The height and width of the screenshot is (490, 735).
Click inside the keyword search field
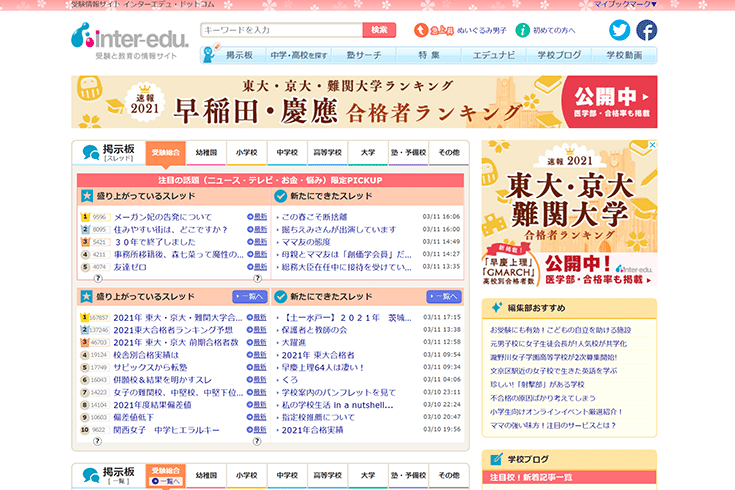point(281,30)
